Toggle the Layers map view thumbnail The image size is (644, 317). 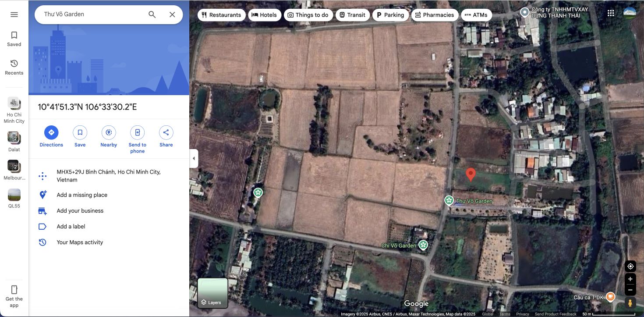[x=213, y=292]
